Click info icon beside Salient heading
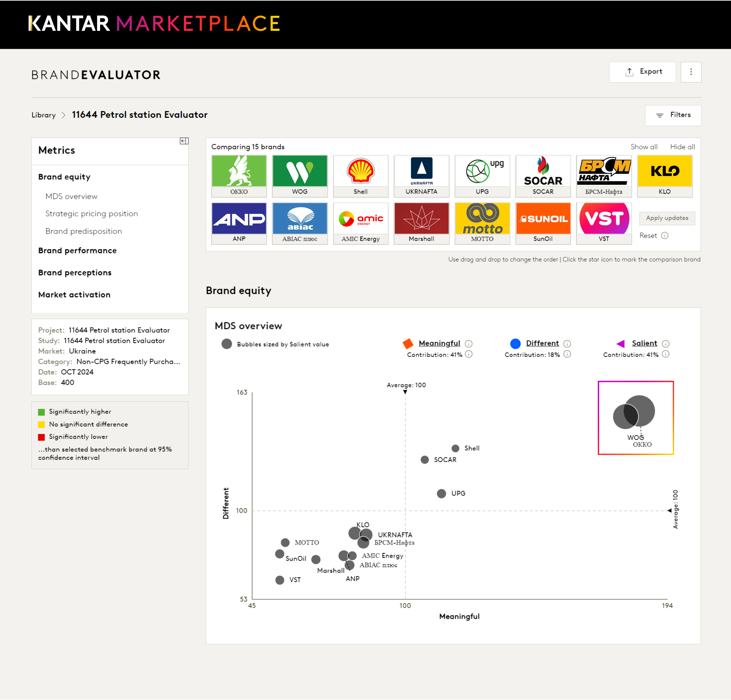 point(666,344)
